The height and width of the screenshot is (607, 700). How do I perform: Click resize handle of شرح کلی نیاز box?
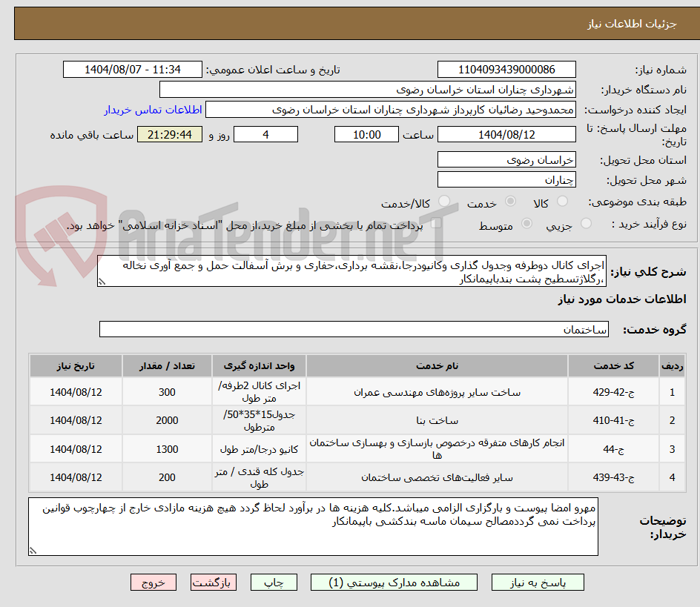[102, 282]
